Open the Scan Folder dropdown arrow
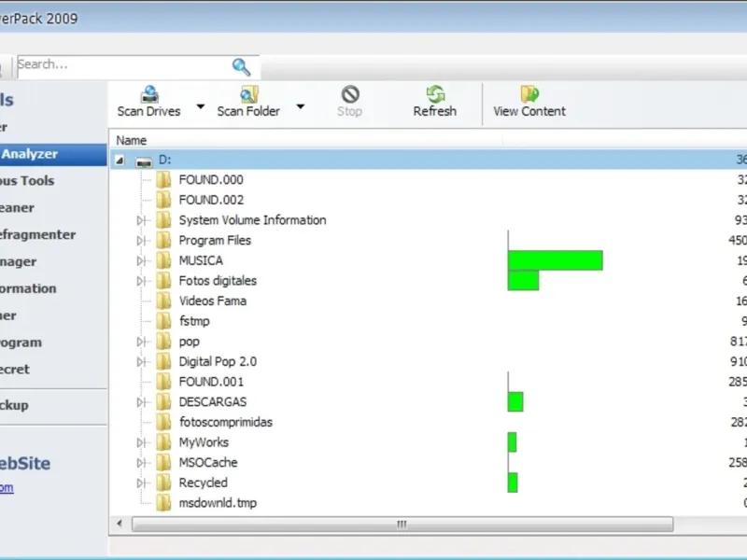This screenshot has width=747, height=560. point(300,106)
